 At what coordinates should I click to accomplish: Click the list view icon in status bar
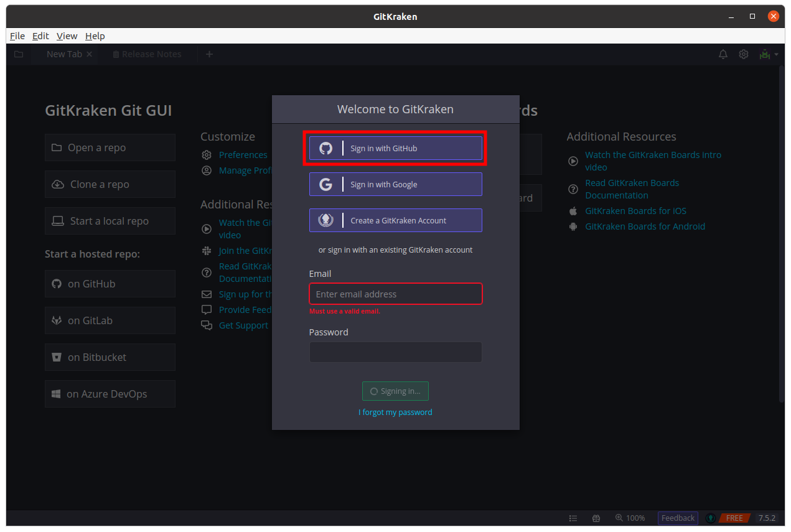573,518
